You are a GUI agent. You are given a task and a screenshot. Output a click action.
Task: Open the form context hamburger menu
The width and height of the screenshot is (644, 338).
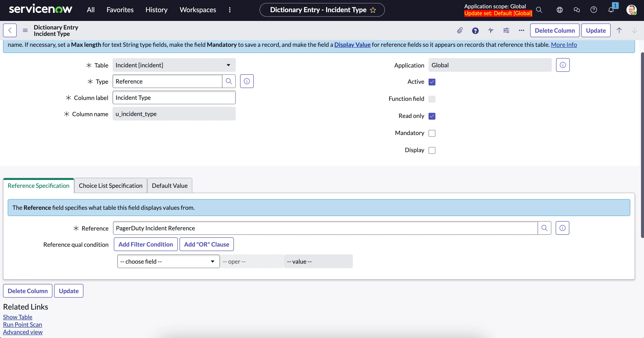[x=25, y=31]
